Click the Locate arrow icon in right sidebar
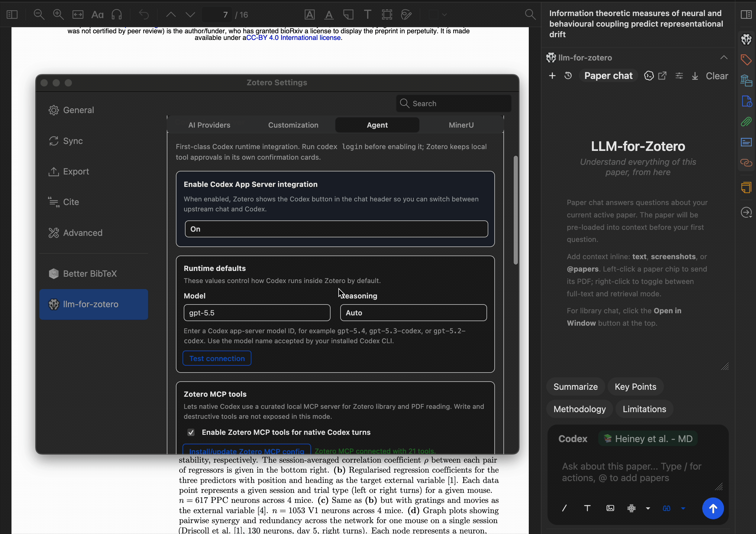756x534 pixels. 746,212
